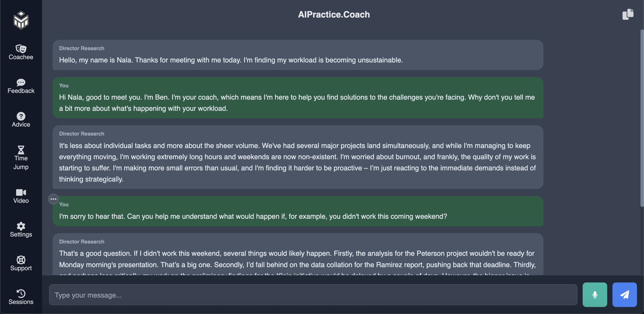Click the message about sheer workload volume
Screen dimensions: 644x314
point(297,157)
